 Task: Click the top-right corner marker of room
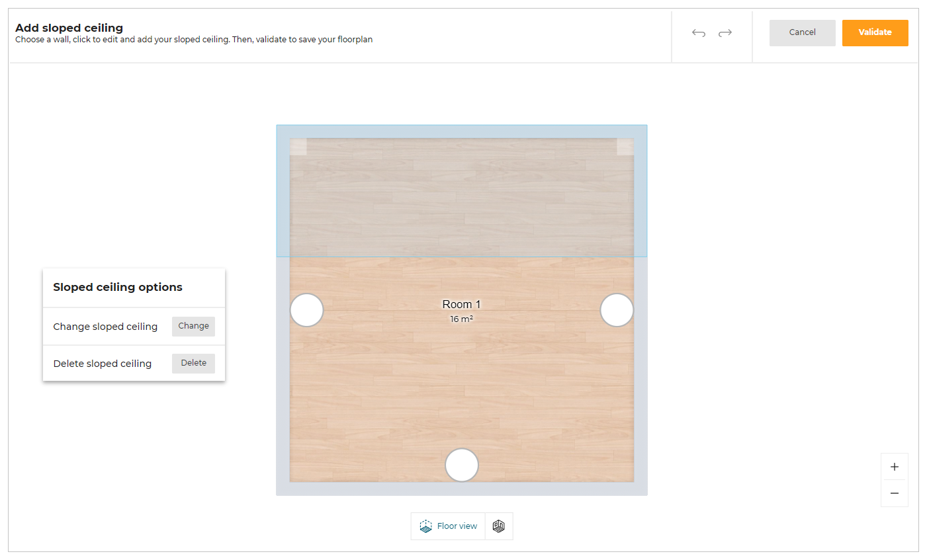(x=625, y=147)
